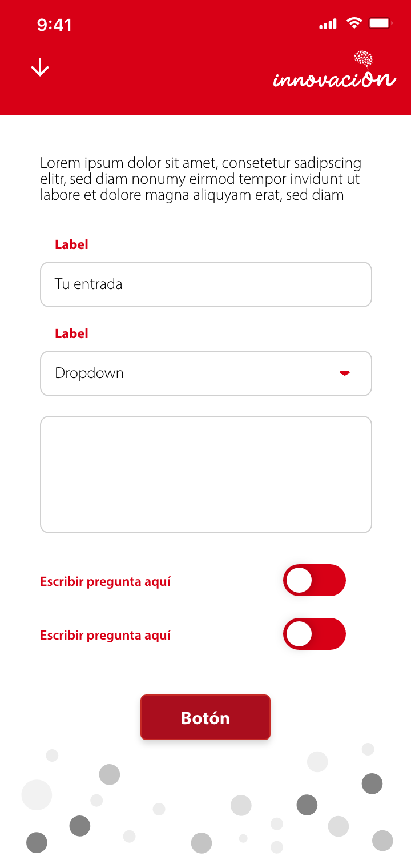
Task: Tap the battery status icon
Action: coord(380,23)
